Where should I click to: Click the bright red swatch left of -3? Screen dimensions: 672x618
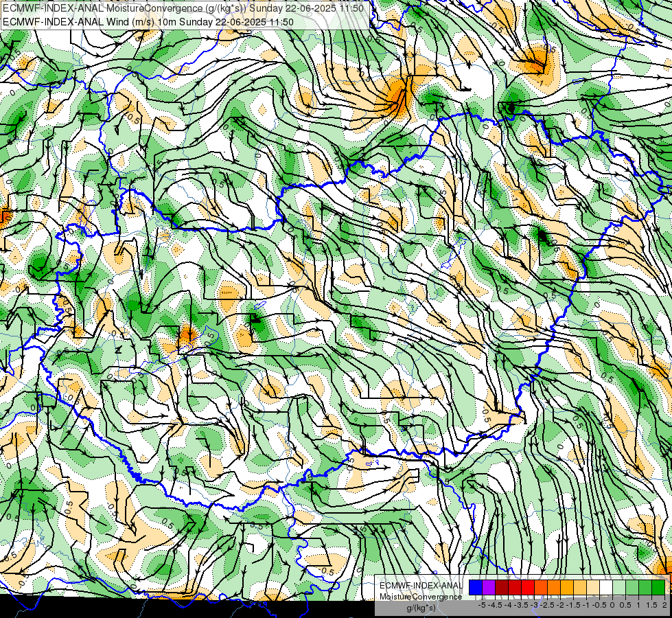[x=528, y=588]
